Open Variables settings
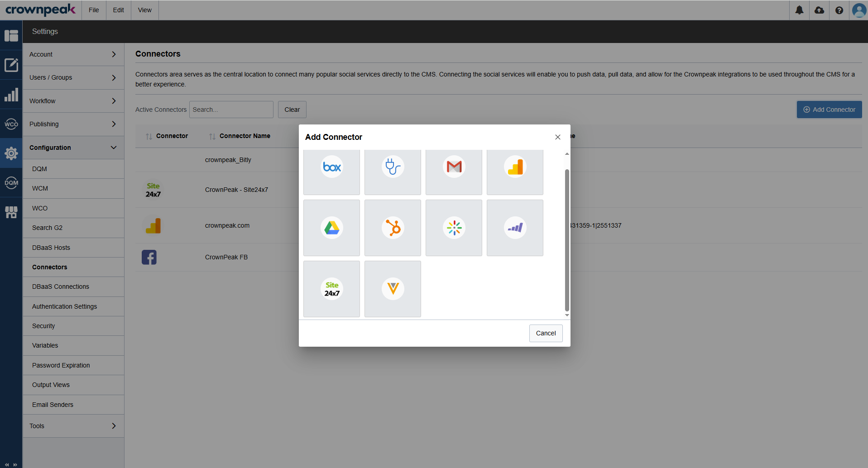Image resolution: width=868 pixels, height=468 pixels. click(x=73, y=345)
